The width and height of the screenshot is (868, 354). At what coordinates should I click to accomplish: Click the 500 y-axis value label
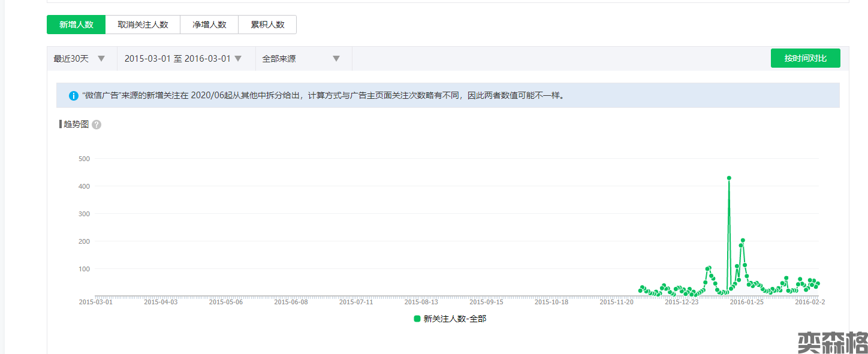pos(84,159)
